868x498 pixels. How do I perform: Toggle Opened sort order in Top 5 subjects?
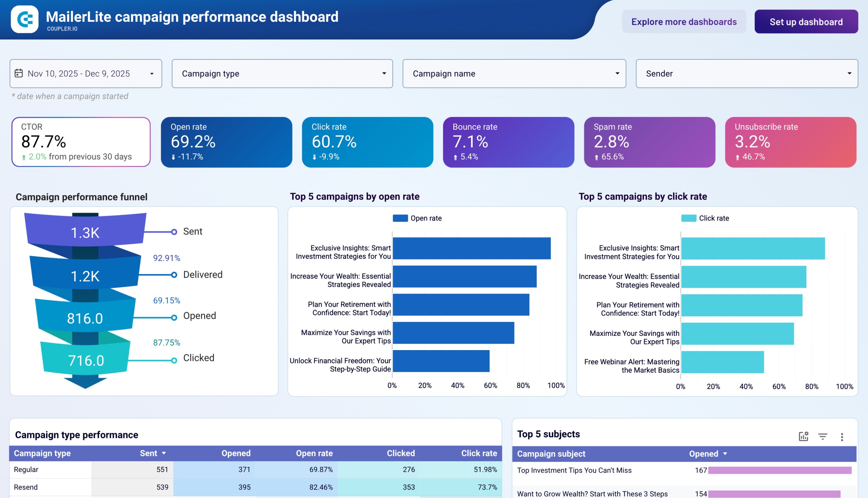[725, 454]
